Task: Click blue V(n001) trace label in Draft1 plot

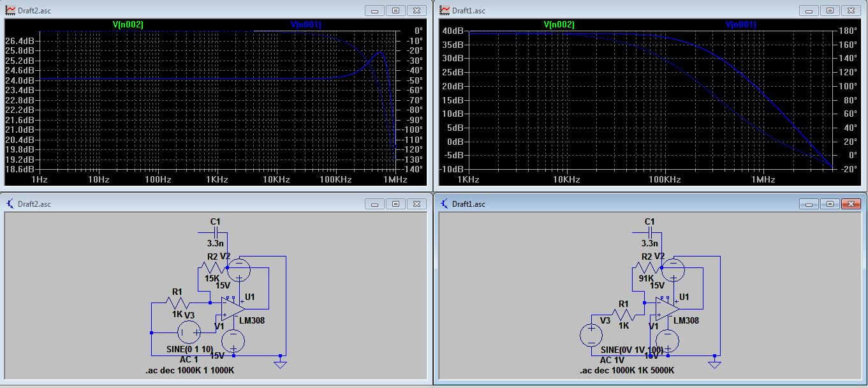Action: [x=740, y=25]
